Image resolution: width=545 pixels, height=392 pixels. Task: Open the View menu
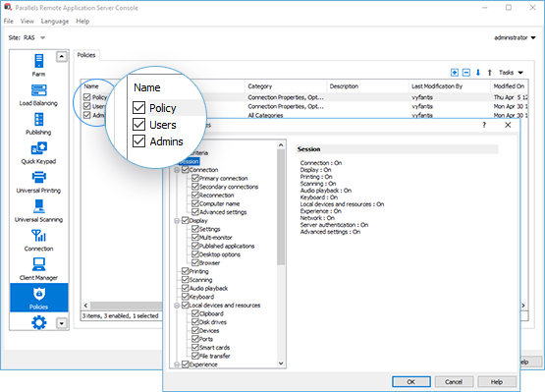click(x=27, y=22)
